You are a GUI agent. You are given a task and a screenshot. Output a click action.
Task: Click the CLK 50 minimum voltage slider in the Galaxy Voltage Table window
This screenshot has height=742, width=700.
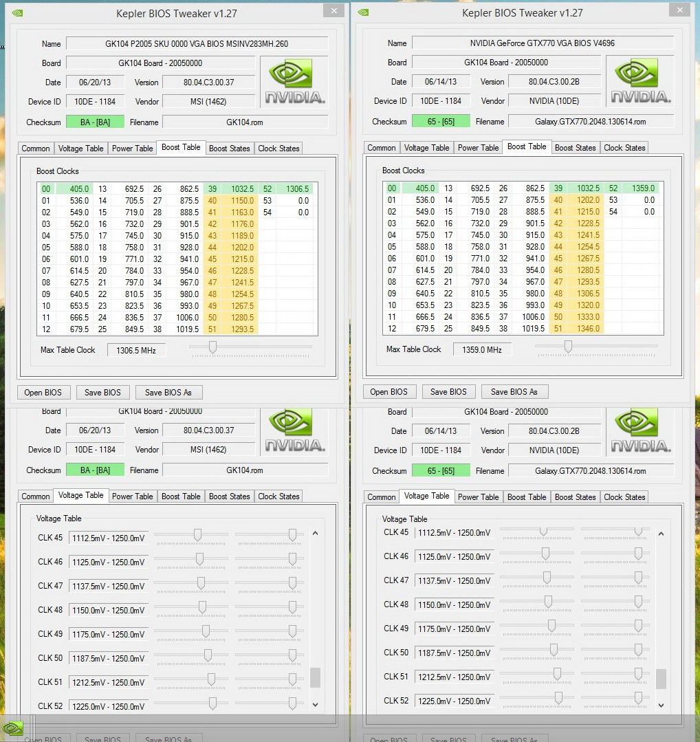pos(554,649)
